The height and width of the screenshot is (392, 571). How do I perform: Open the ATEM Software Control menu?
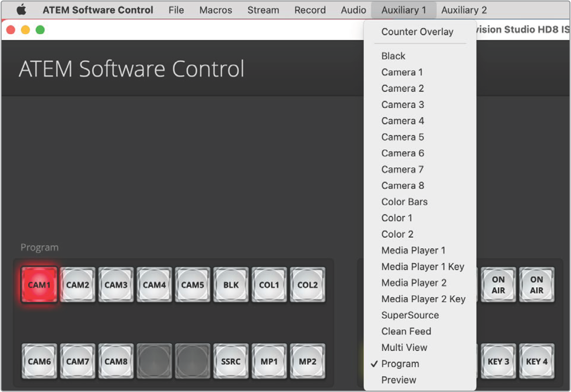point(98,10)
